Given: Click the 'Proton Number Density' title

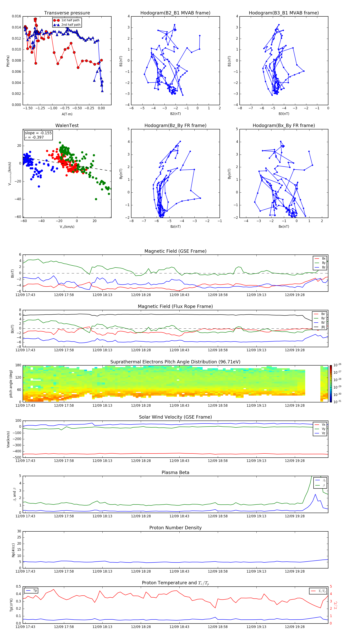Looking at the screenshot, I should click(x=175, y=528).
